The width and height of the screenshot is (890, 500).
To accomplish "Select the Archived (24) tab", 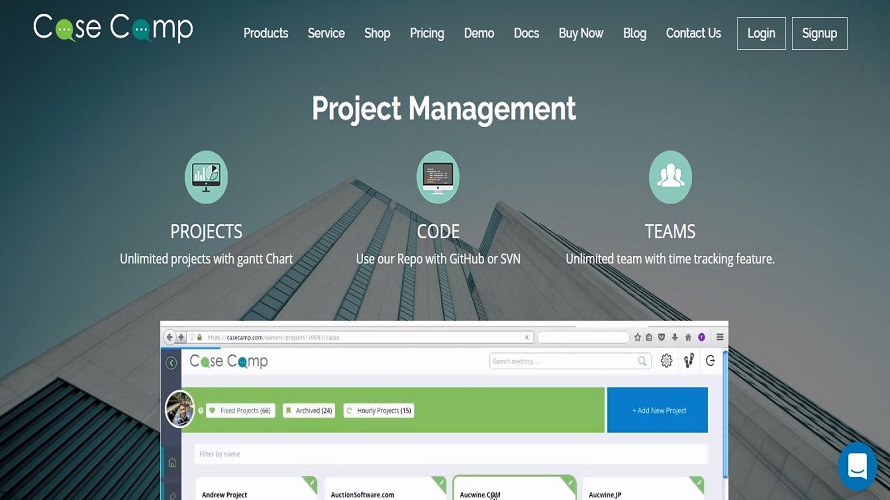I will tap(309, 410).
